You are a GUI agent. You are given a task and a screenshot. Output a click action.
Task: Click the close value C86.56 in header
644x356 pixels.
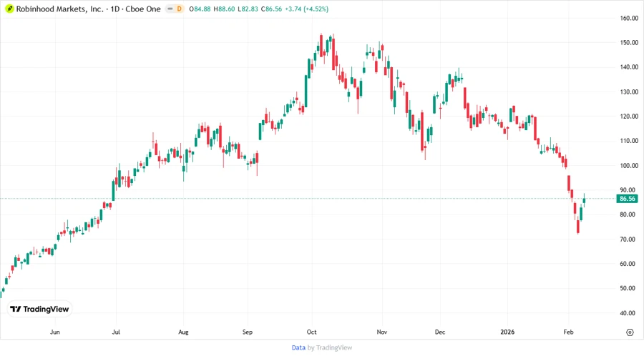pyautogui.click(x=271, y=9)
